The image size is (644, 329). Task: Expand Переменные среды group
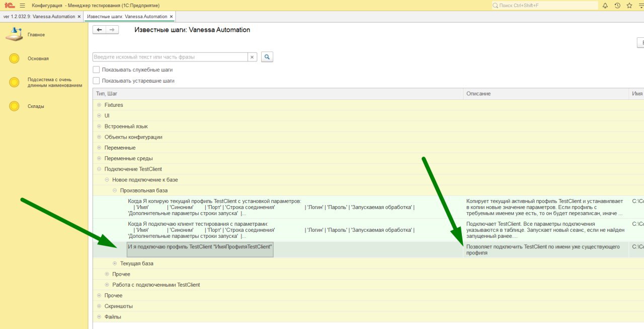pos(99,158)
